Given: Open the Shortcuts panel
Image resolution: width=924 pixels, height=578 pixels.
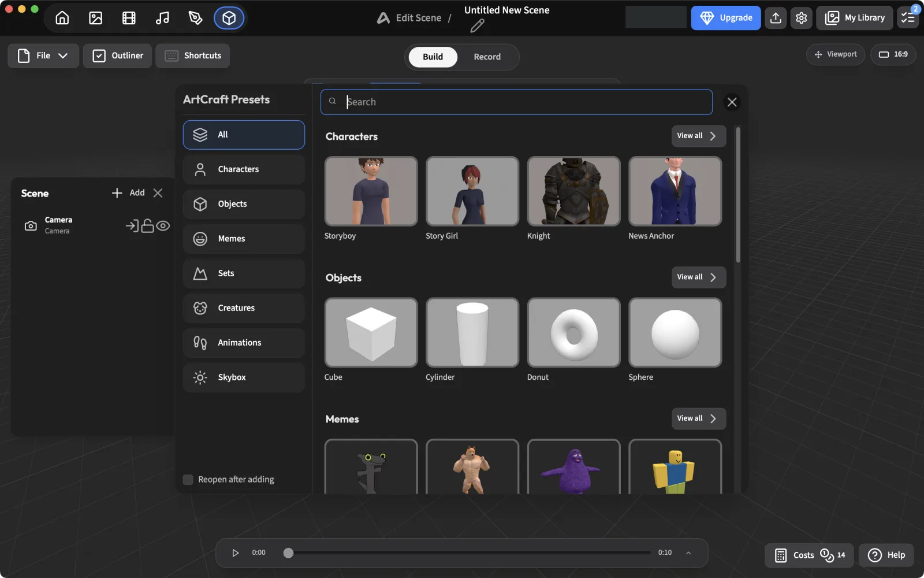Looking at the screenshot, I should click(x=192, y=55).
